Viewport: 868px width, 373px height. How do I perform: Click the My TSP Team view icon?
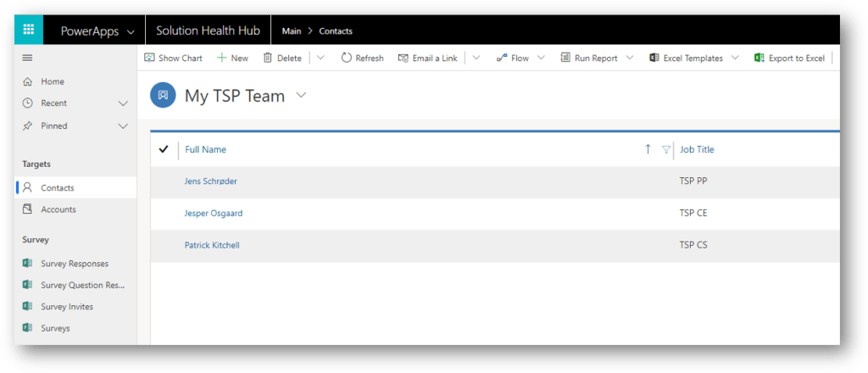coord(163,96)
